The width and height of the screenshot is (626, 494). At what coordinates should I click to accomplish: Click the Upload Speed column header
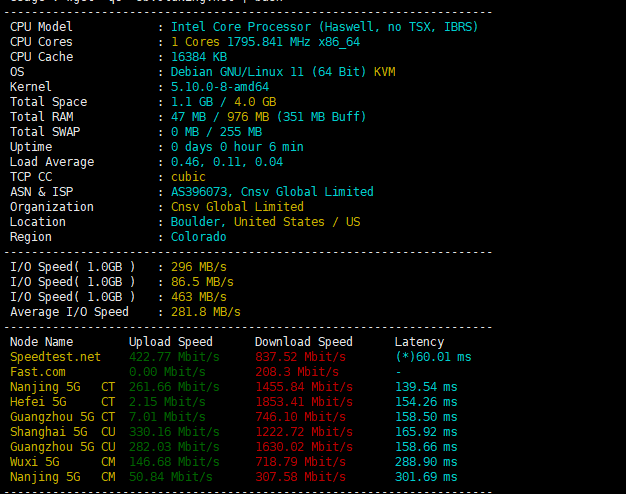point(170,342)
